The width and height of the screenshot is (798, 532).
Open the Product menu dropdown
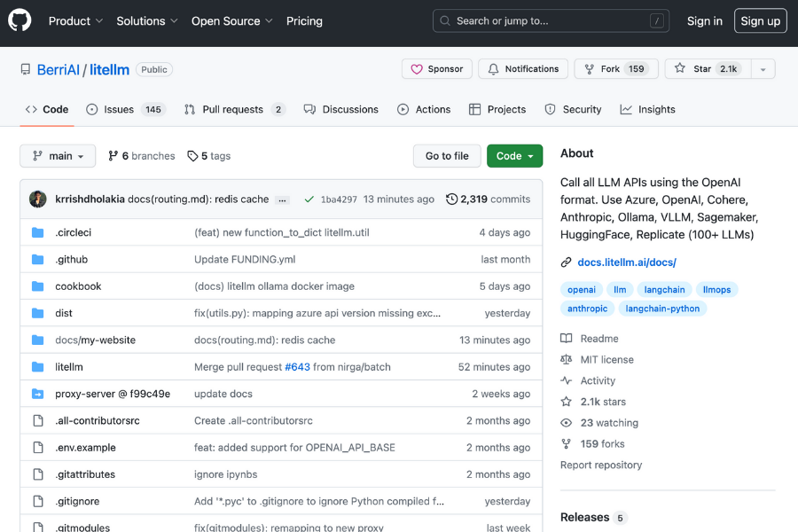[x=75, y=20]
